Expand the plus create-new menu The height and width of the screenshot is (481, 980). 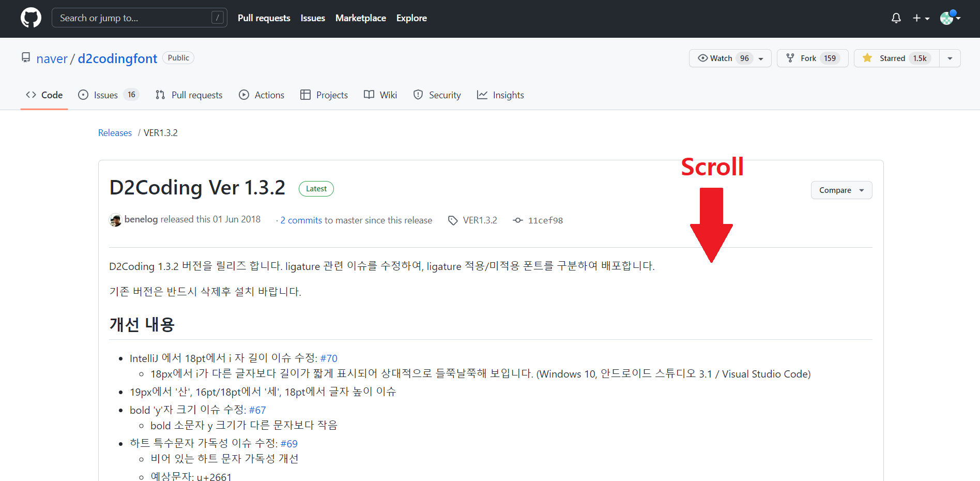[x=921, y=18]
